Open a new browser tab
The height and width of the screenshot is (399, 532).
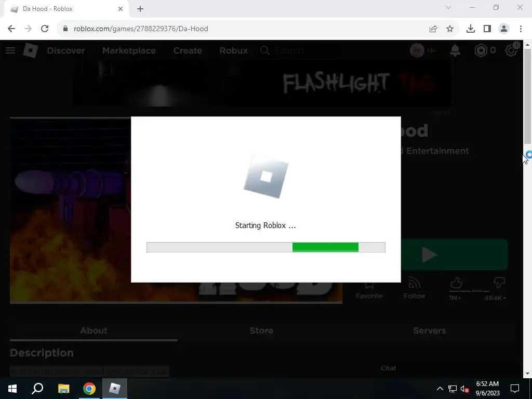coord(140,9)
